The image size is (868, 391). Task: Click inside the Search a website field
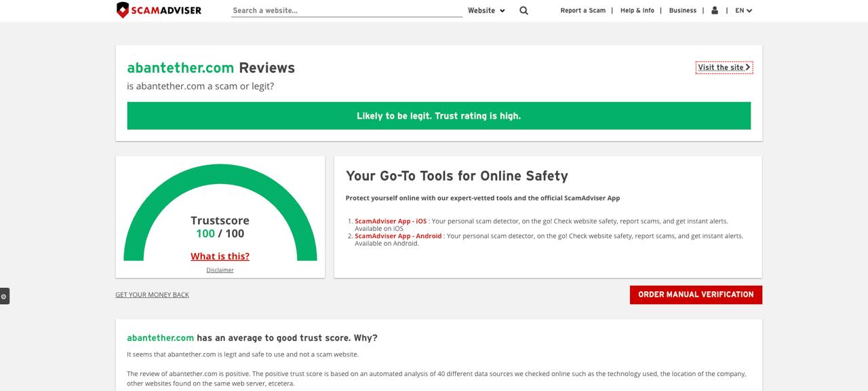[346, 10]
